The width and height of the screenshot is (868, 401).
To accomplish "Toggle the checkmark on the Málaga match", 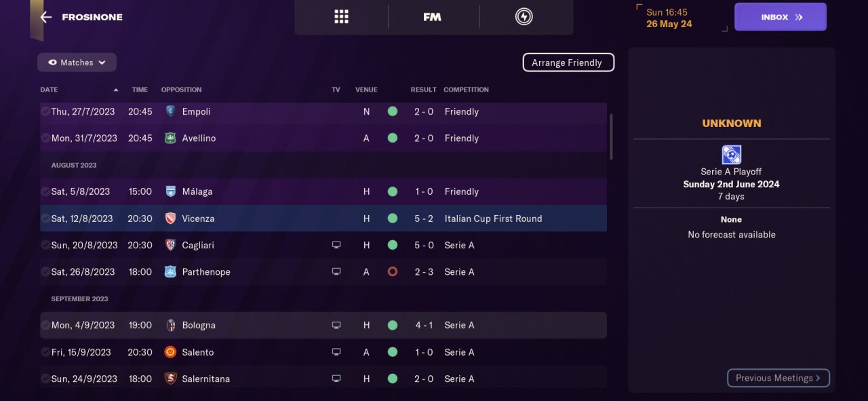I will [x=45, y=191].
